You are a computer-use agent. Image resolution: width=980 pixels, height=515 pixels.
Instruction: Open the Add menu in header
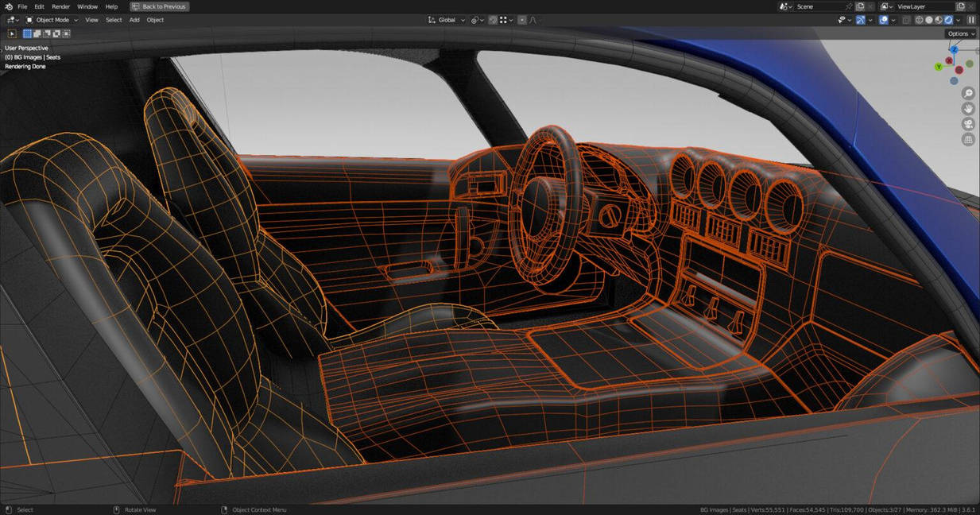coord(134,20)
